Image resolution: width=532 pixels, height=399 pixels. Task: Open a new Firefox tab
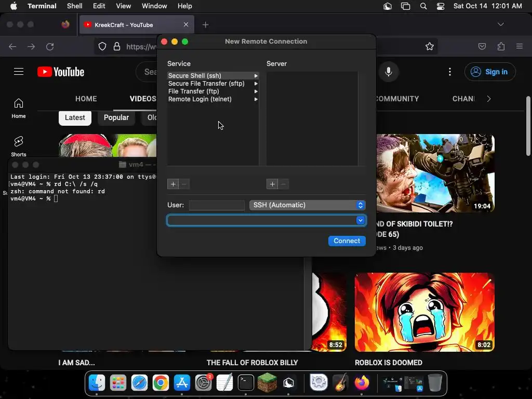click(205, 25)
